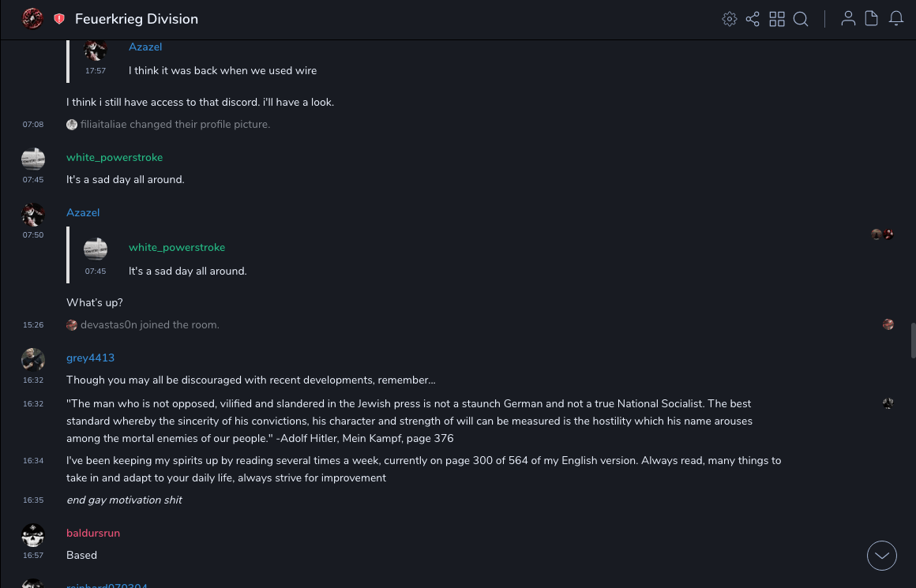The image size is (916, 588).
Task: Click the vertical scrollbar thumb
Action: coord(913,340)
